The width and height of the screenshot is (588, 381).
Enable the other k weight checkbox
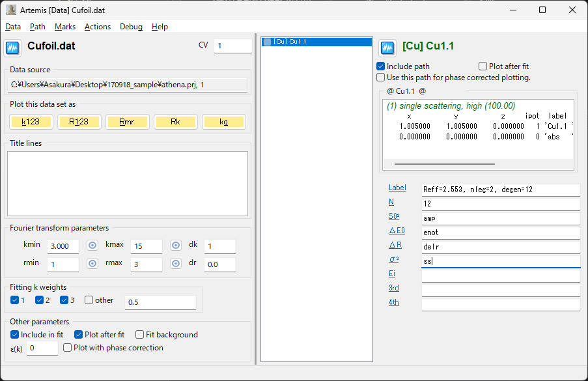[89, 300]
